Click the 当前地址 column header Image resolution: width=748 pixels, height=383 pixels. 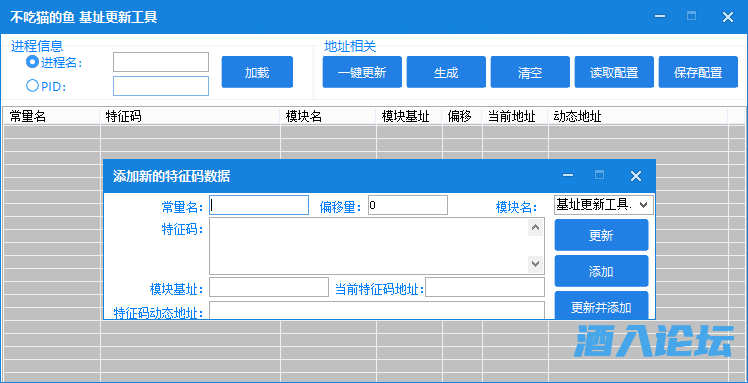(x=515, y=116)
